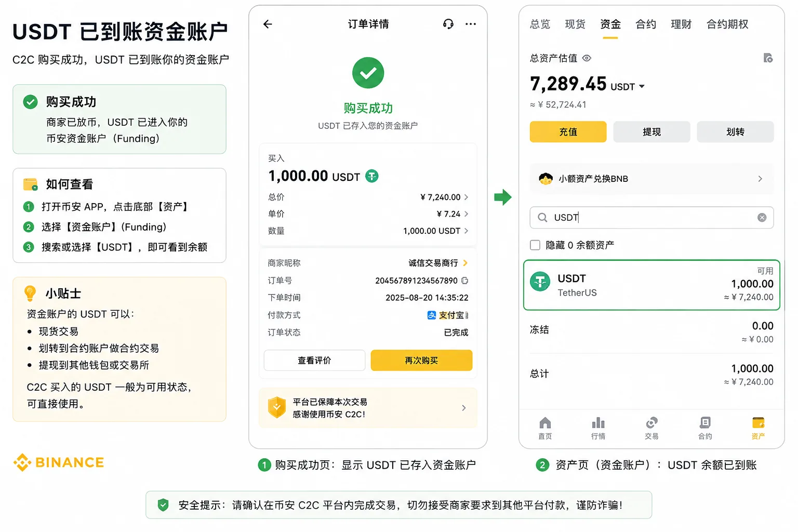
Task: Select the 资金 funding tab
Action: 610,24
